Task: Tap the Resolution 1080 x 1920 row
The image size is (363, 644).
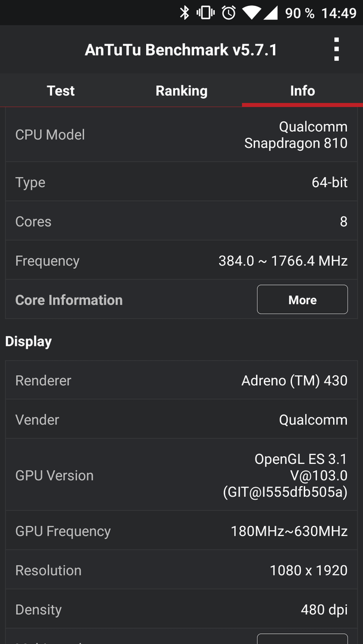Action: [181, 570]
